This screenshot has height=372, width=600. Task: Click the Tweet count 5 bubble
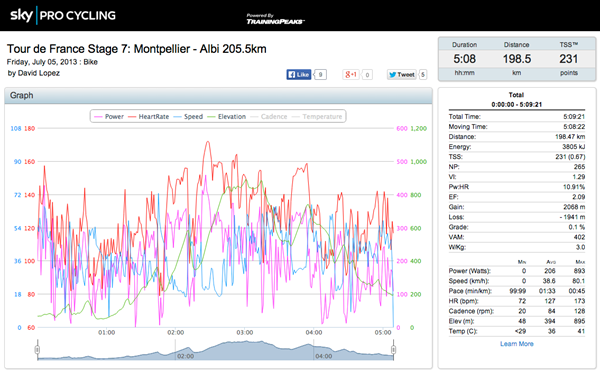coord(423,75)
